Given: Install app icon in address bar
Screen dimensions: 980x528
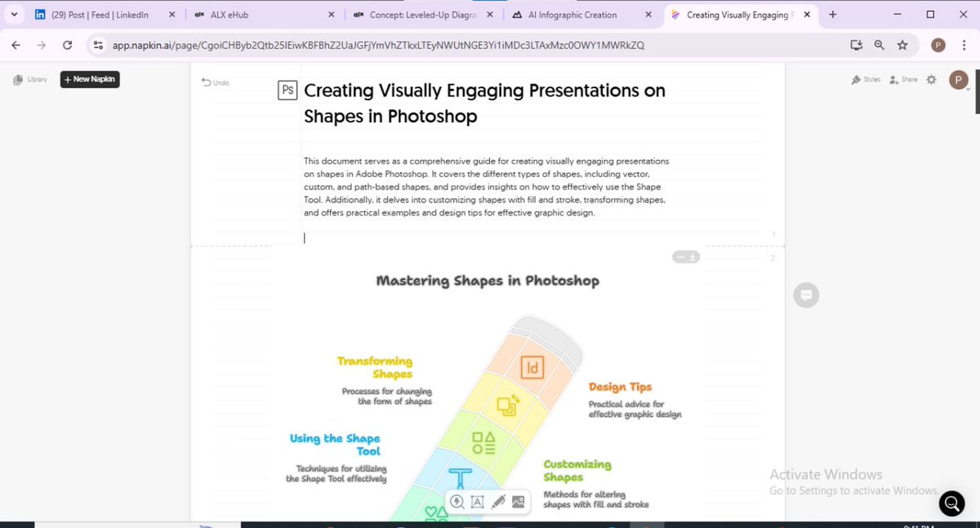Looking at the screenshot, I should pyautogui.click(x=856, y=46).
